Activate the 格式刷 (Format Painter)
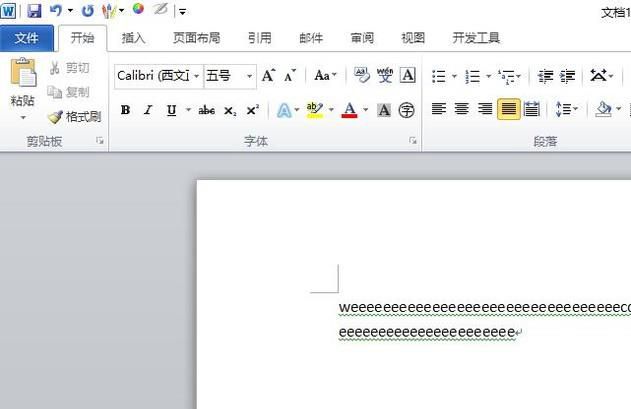Image resolution: width=631 pixels, height=409 pixels. 74,117
